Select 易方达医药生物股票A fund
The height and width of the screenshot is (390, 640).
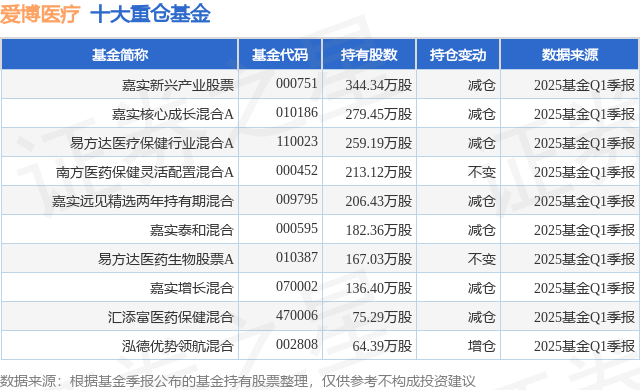tap(166, 259)
